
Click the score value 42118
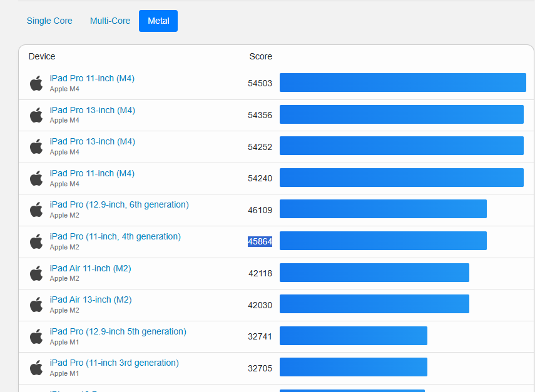point(260,273)
